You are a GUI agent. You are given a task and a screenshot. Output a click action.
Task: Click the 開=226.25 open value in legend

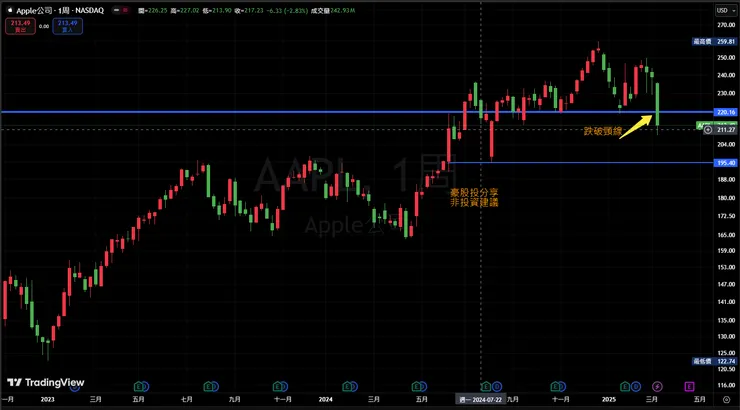tap(153, 10)
